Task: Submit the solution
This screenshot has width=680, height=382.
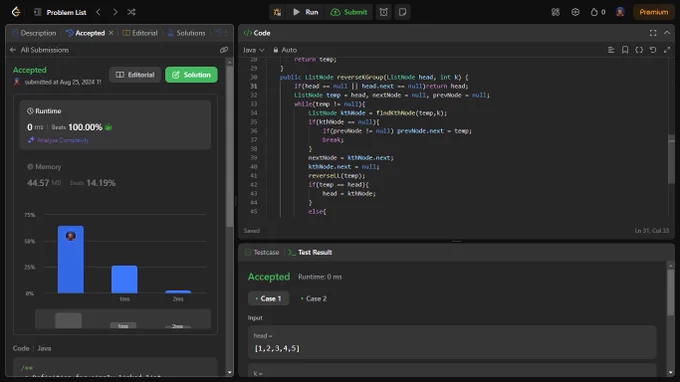Action: point(349,12)
